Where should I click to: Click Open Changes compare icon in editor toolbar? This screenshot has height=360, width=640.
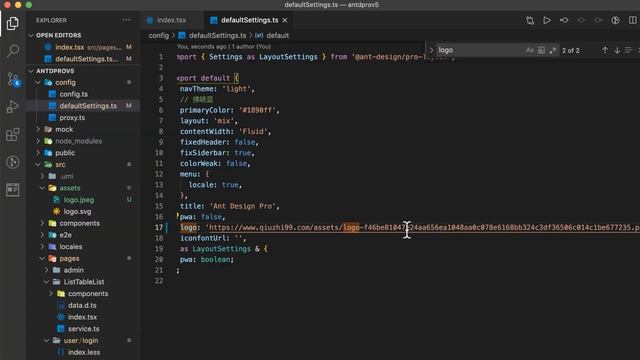pyautogui.click(x=530, y=20)
